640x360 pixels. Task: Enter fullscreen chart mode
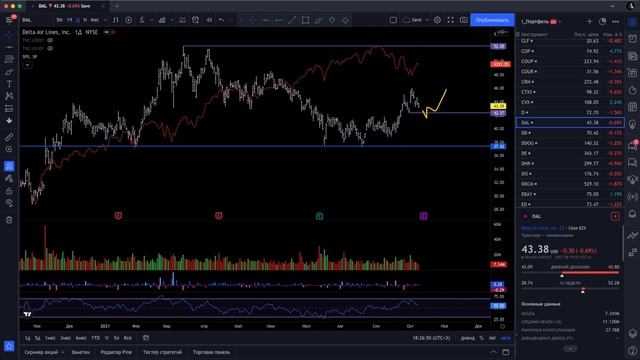[451, 20]
